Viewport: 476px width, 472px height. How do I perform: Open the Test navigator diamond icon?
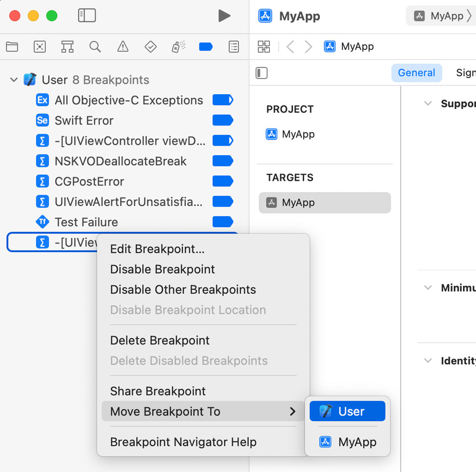tap(150, 47)
